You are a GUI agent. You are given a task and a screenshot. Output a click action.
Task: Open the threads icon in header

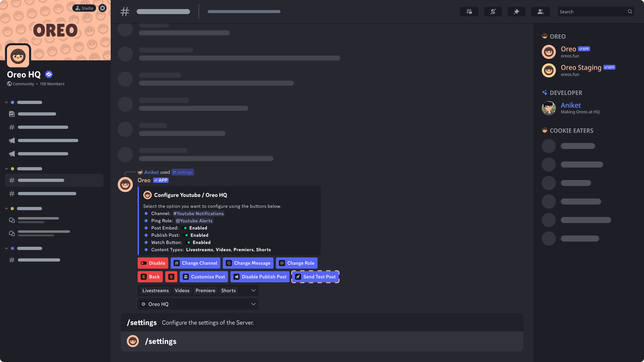(469, 11)
